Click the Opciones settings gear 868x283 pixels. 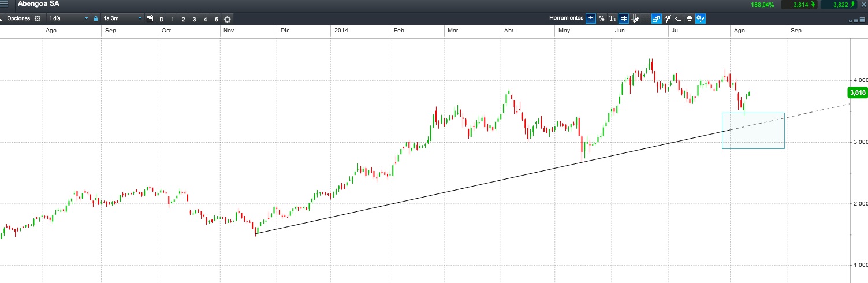(38, 18)
